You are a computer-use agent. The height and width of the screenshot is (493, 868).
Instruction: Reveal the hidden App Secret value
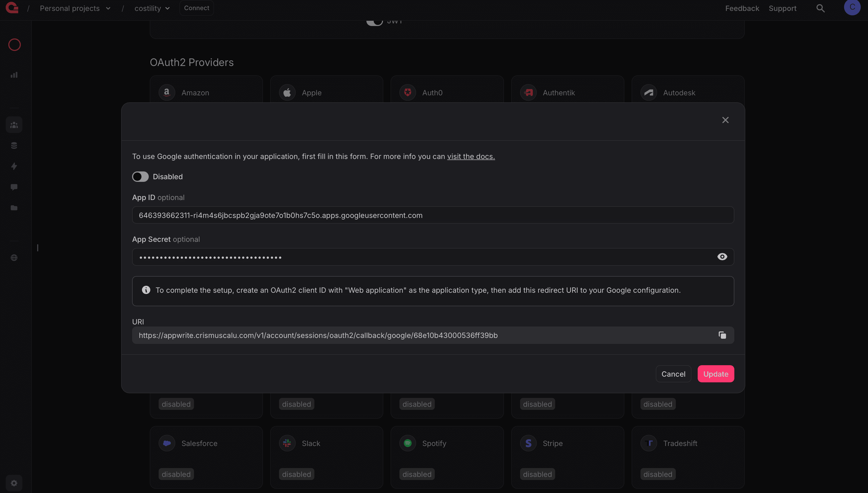[722, 257]
